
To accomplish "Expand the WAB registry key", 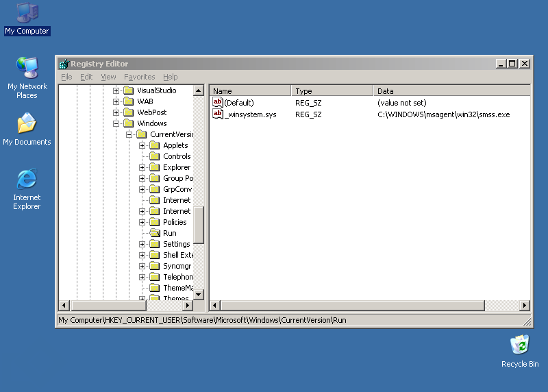I will 116,101.
